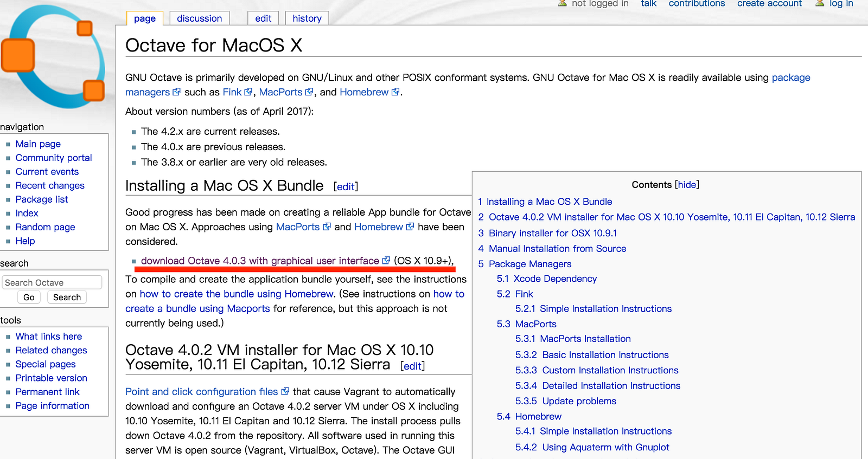This screenshot has width=868, height=459.
Task: Jump to '4 Manual Installation from Source'
Action: point(552,248)
